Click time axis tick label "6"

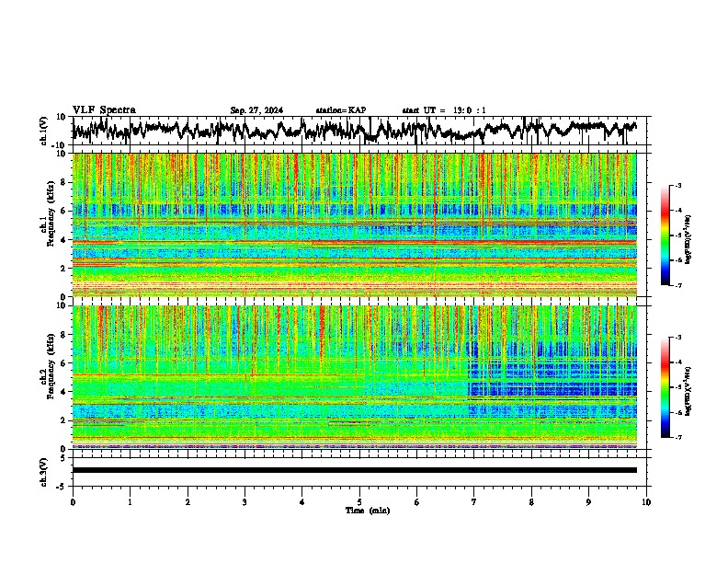click(x=416, y=502)
